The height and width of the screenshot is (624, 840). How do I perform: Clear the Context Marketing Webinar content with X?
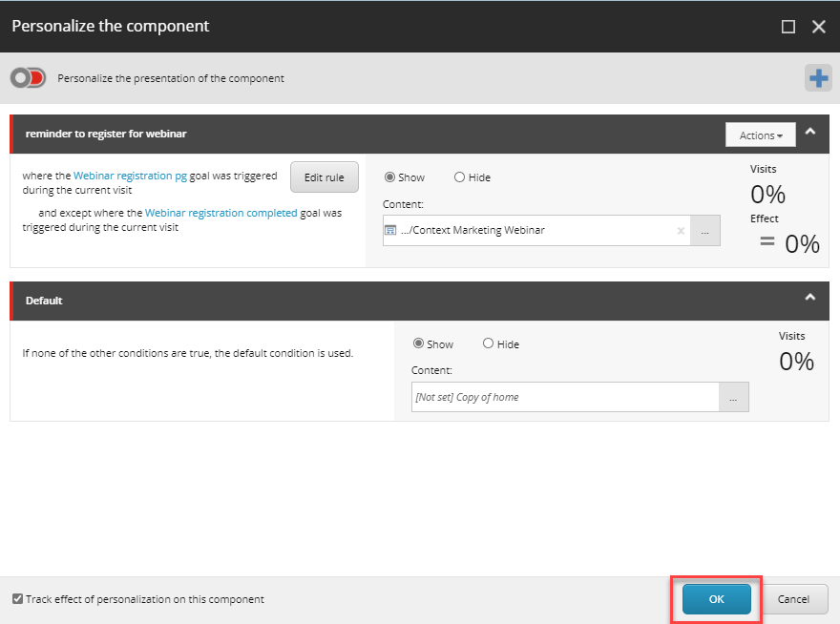click(681, 231)
